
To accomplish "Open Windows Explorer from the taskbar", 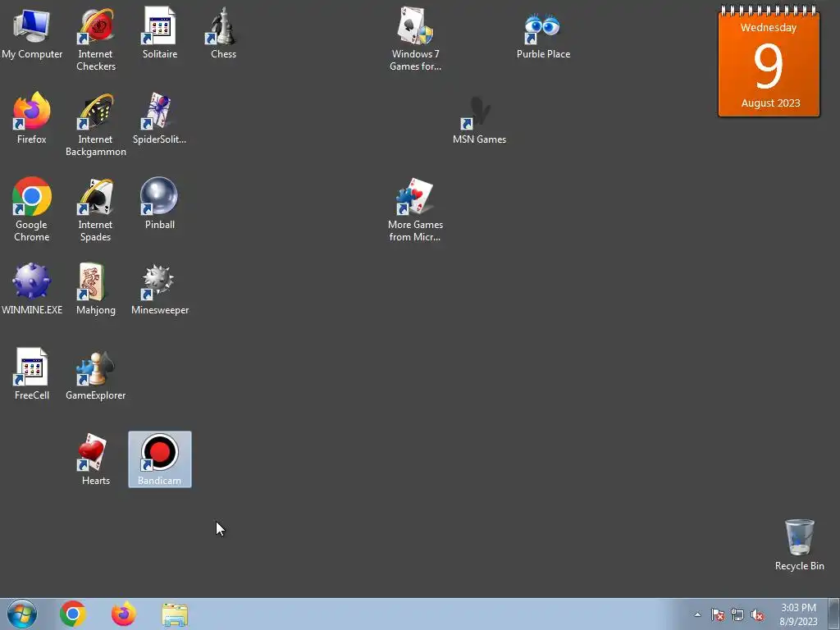I will coord(175,614).
